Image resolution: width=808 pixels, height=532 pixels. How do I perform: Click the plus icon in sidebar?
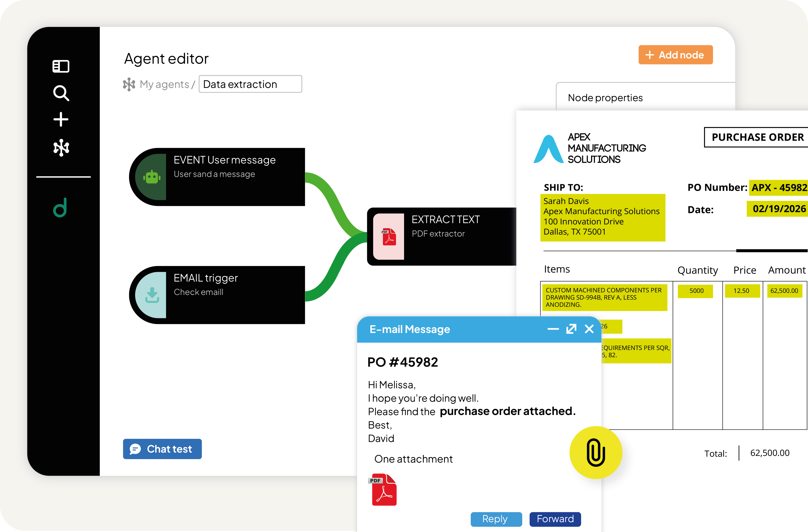click(x=61, y=119)
